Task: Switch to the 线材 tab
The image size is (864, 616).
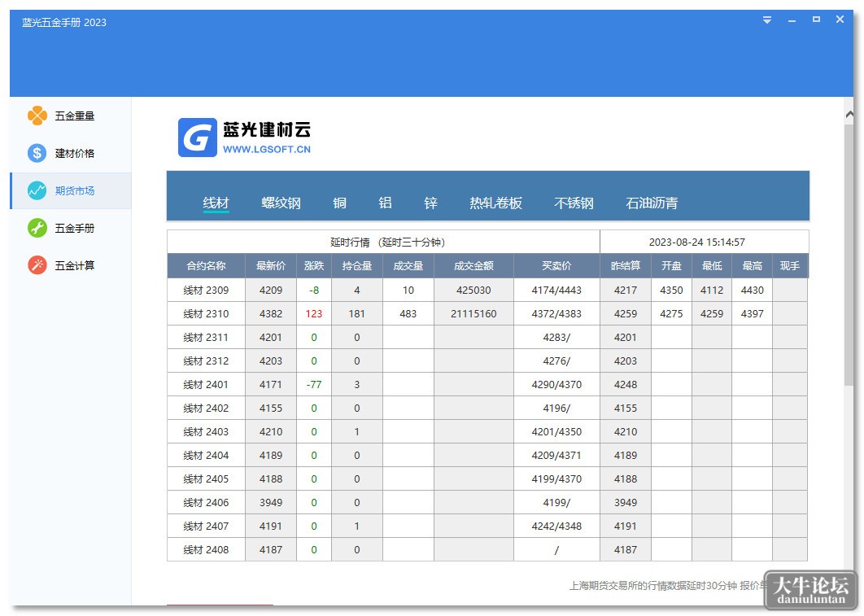Action: click(216, 203)
